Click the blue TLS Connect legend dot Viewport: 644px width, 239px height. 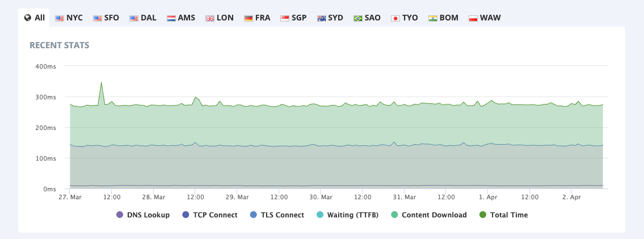pos(254,215)
